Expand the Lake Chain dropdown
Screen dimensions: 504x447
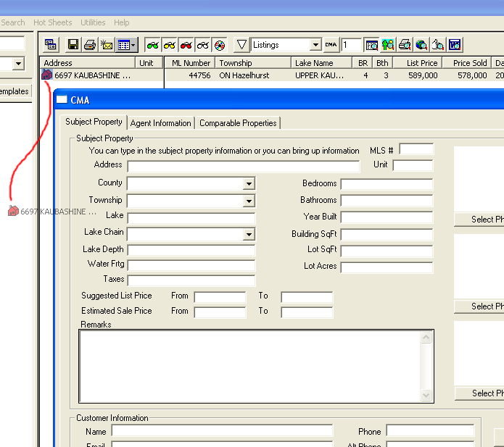click(249, 235)
